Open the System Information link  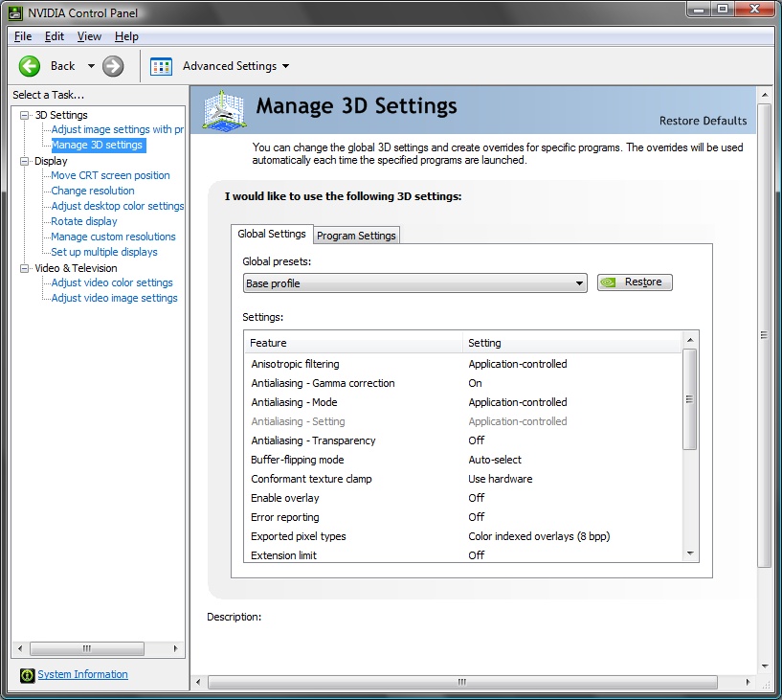(x=82, y=674)
